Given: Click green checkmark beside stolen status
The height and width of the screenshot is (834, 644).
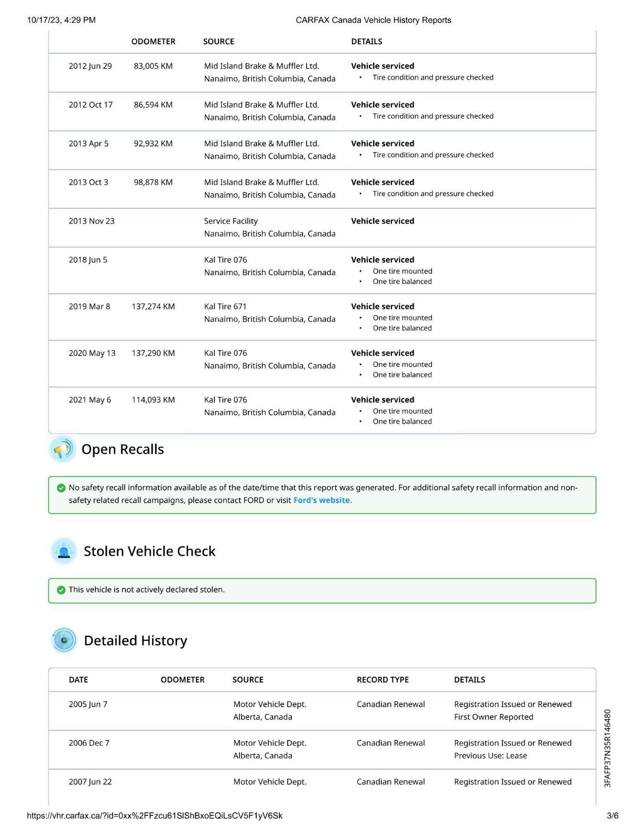Looking at the screenshot, I should coord(61,590).
